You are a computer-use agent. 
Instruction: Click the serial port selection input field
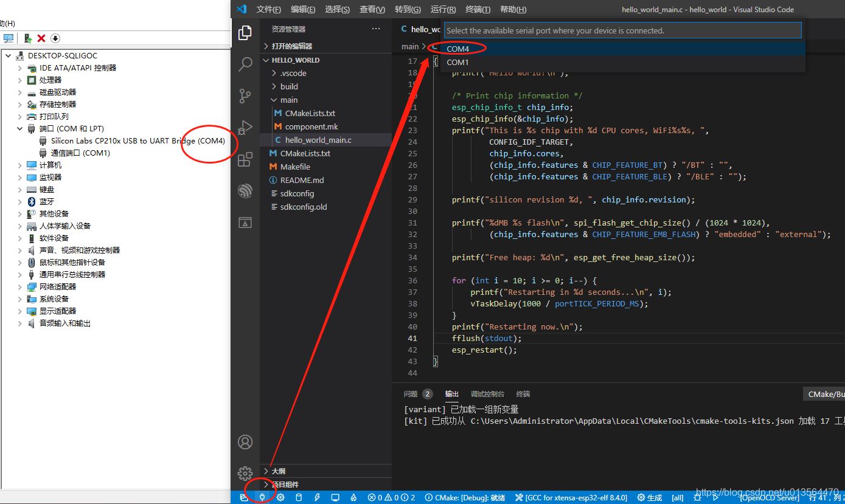click(622, 30)
